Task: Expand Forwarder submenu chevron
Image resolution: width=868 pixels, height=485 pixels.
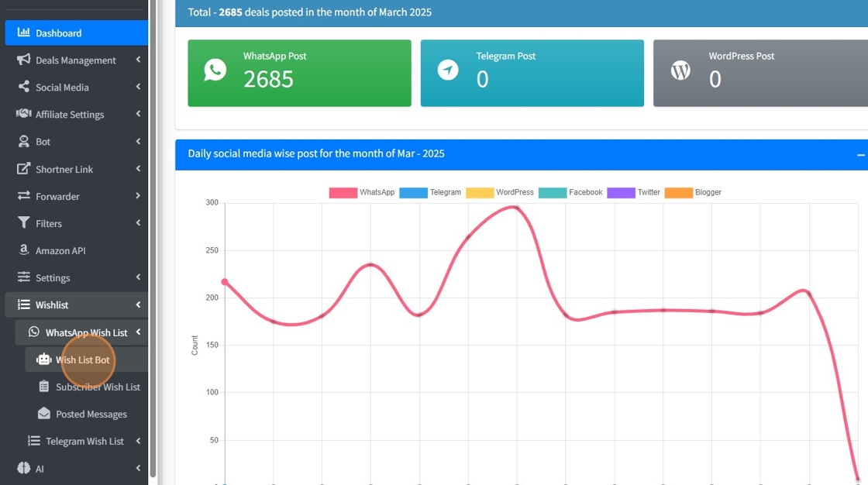Action: pyautogui.click(x=138, y=195)
